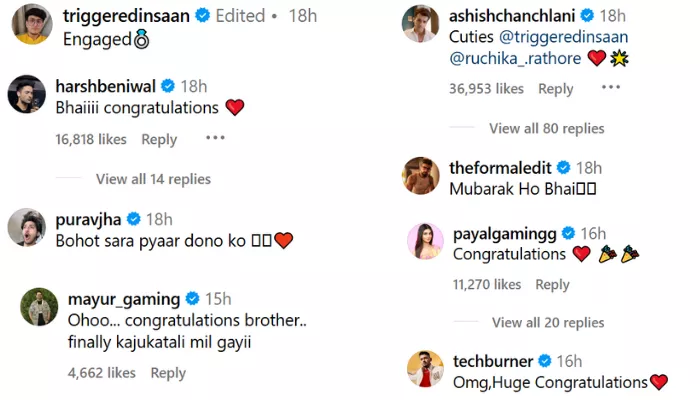Expand "View all 80 replies" thread

tap(546, 128)
